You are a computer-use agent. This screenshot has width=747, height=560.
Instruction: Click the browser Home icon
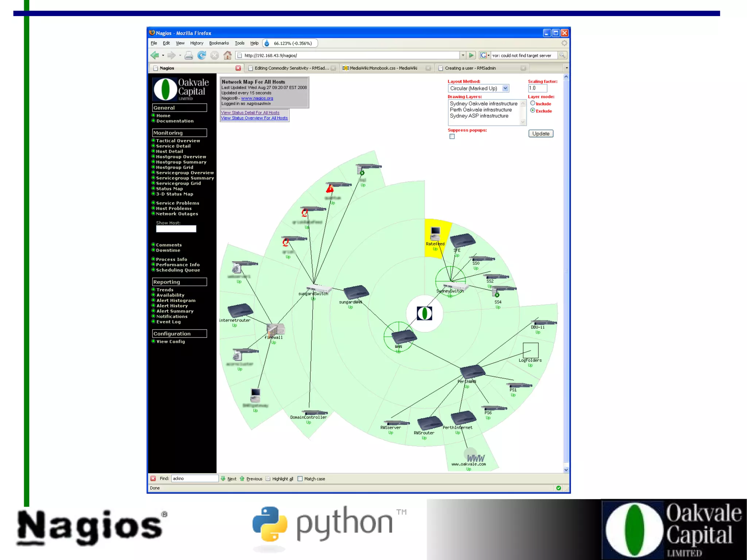227,55
